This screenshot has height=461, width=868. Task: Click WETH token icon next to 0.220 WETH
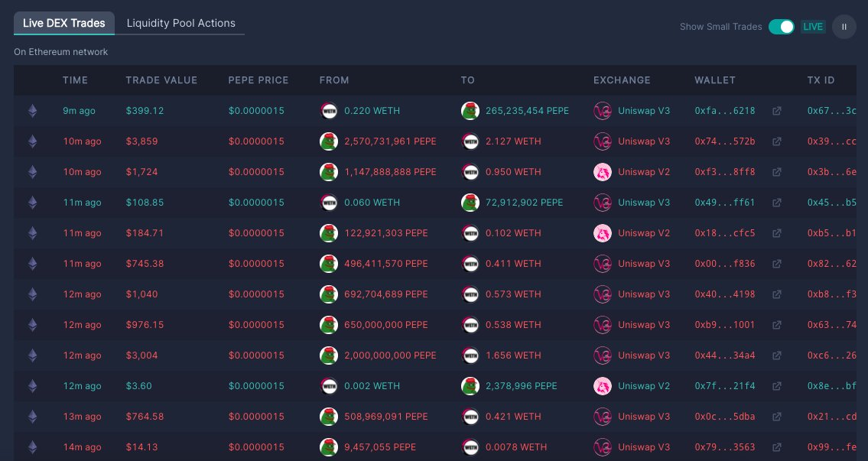(x=328, y=111)
